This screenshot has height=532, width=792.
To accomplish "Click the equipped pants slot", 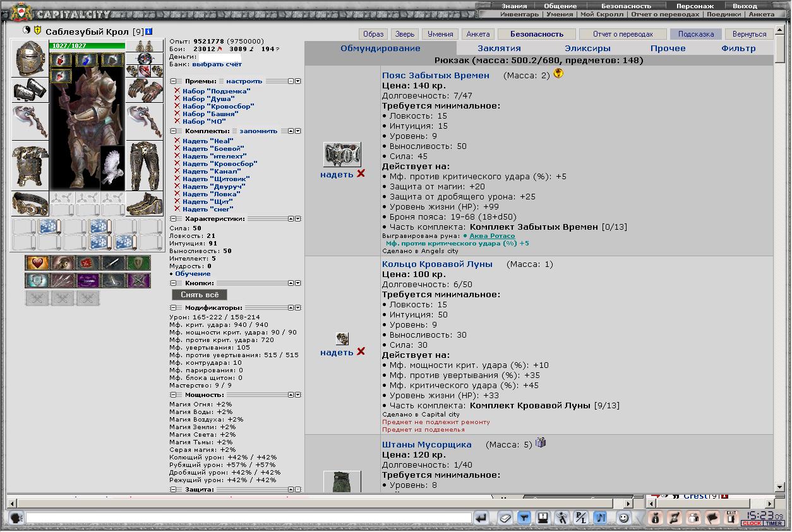I will (x=145, y=165).
